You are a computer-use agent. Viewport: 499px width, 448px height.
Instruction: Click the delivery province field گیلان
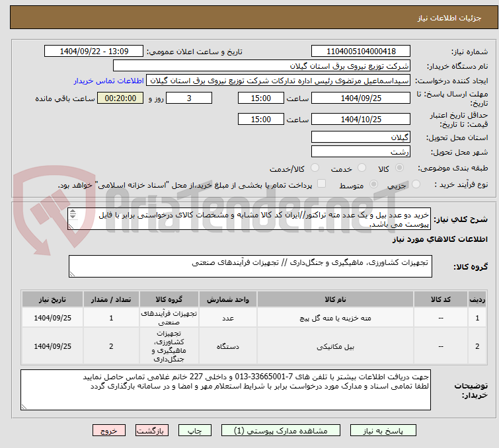pos(361,137)
